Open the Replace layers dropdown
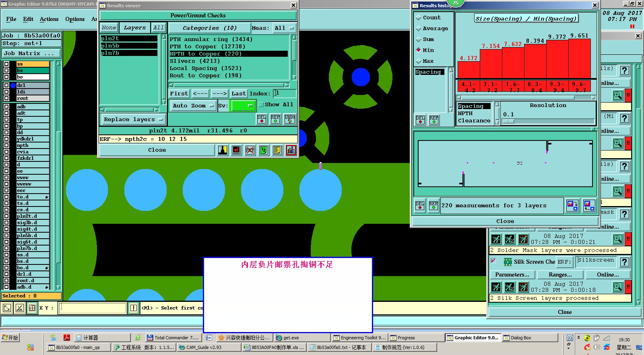Screen dimensions: 644x355 (133, 120)
